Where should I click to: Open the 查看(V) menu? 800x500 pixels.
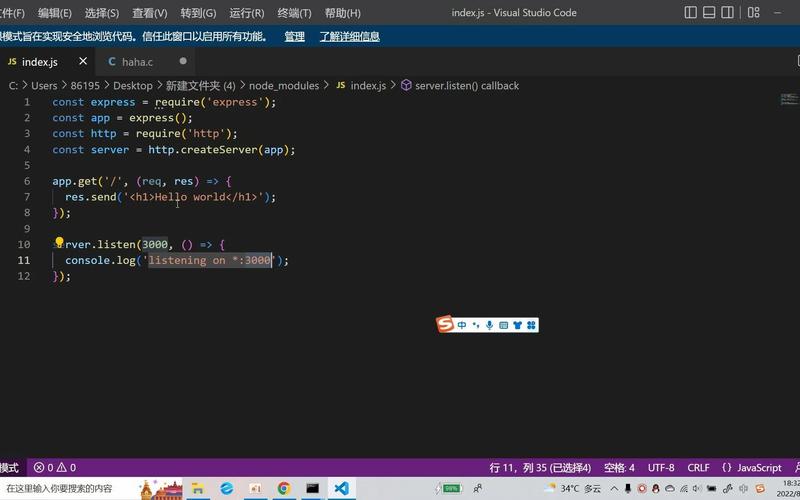click(149, 13)
